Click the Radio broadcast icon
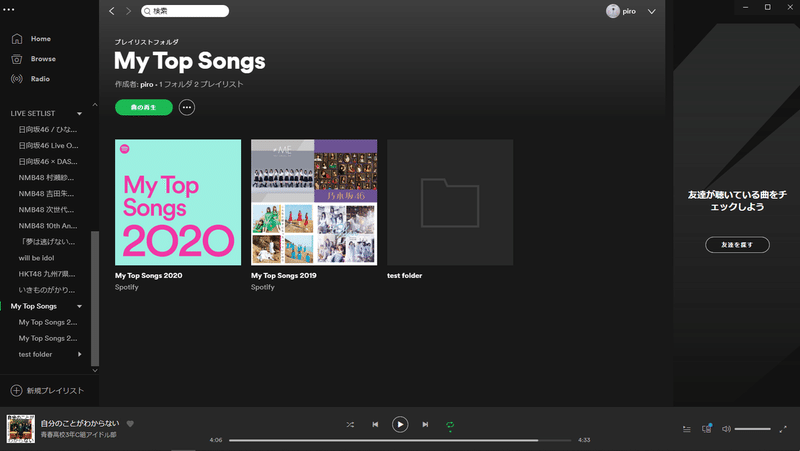800x451 pixels. point(17,79)
